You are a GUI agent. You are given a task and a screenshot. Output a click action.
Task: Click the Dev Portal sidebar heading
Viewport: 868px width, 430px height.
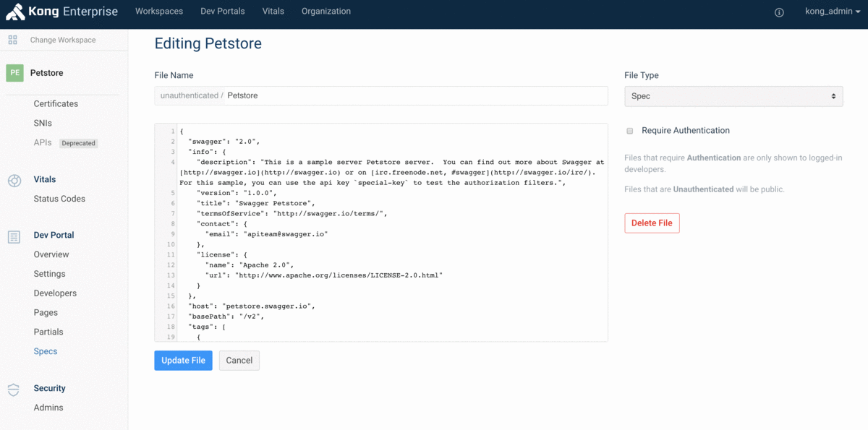54,235
